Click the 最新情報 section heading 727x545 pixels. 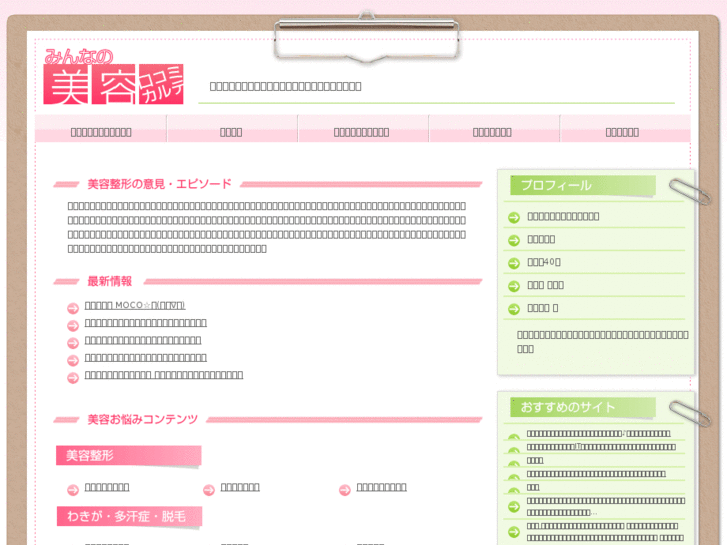pyautogui.click(x=110, y=281)
